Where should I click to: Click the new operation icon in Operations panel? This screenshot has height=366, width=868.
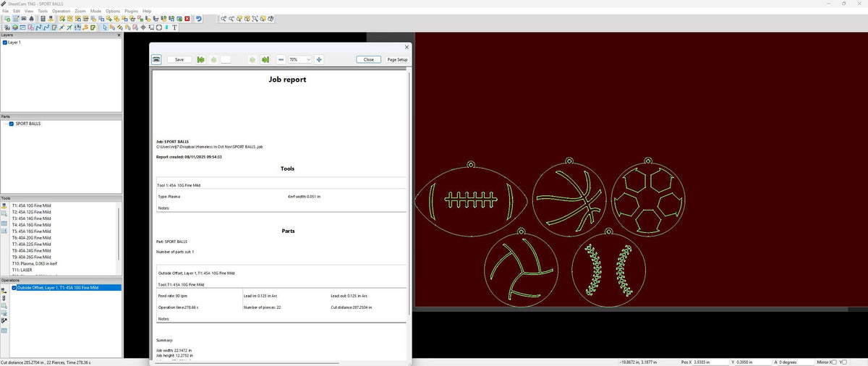(x=4, y=290)
